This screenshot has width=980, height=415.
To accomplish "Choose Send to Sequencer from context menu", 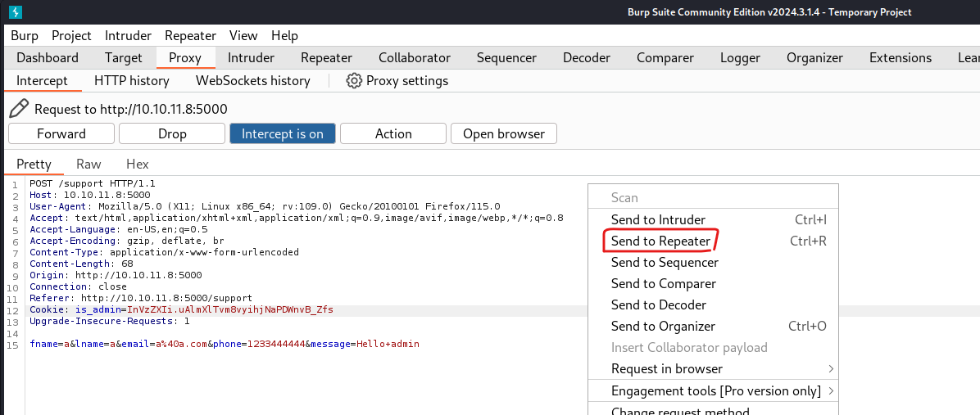I will (713, 262).
